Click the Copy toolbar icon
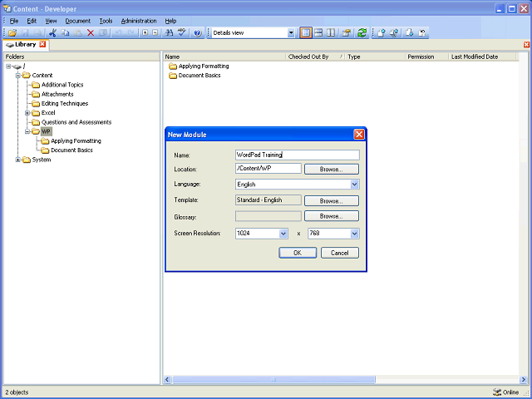The height and width of the screenshot is (399, 532). (65, 33)
